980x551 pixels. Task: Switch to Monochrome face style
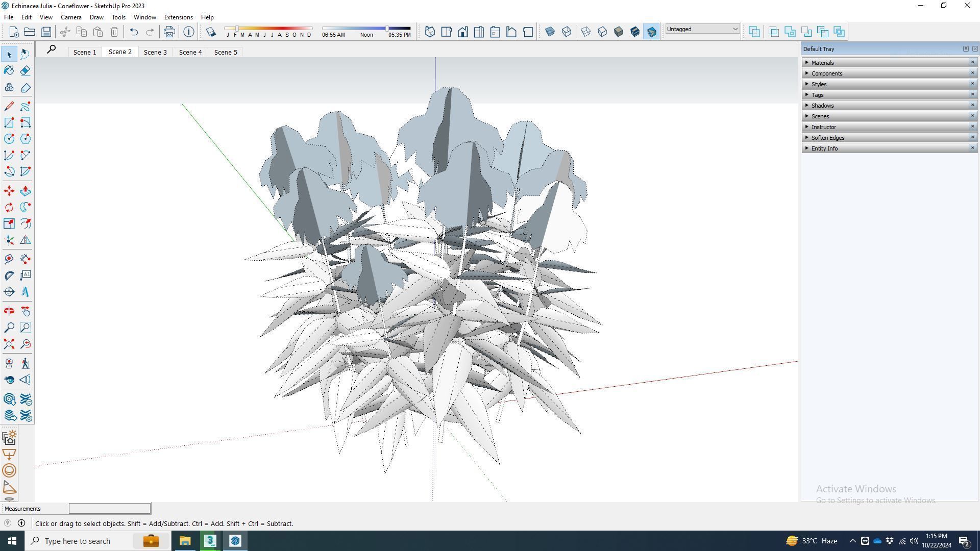651,32
